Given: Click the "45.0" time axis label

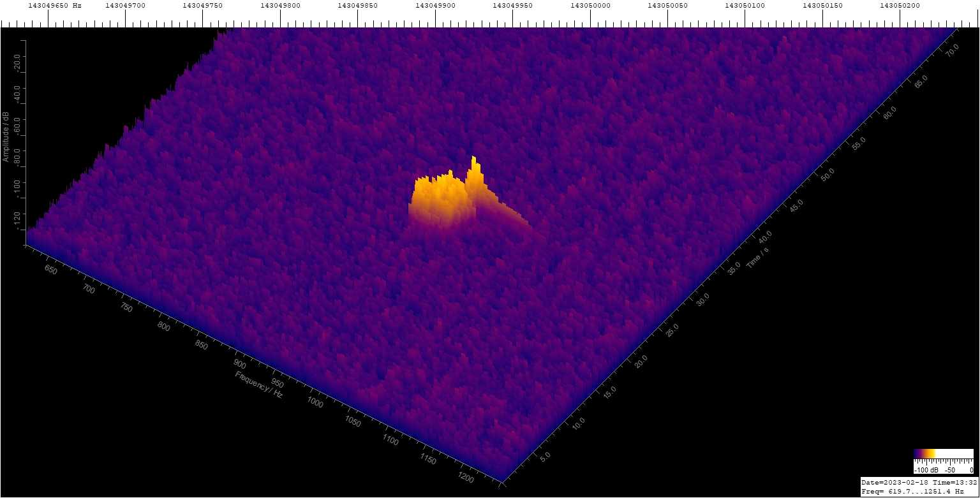Looking at the screenshot, I should pyautogui.click(x=796, y=206).
